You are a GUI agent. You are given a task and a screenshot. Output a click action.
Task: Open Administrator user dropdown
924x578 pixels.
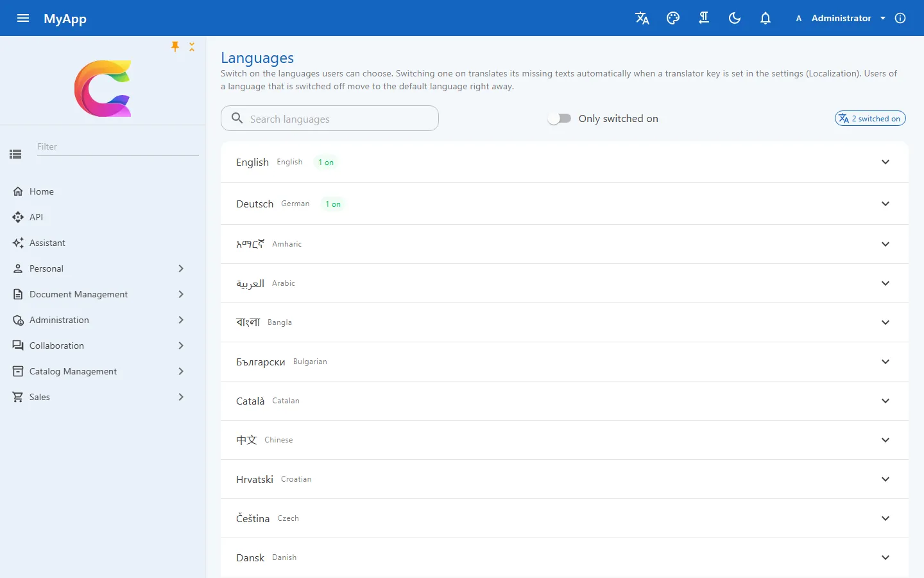coord(841,18)
